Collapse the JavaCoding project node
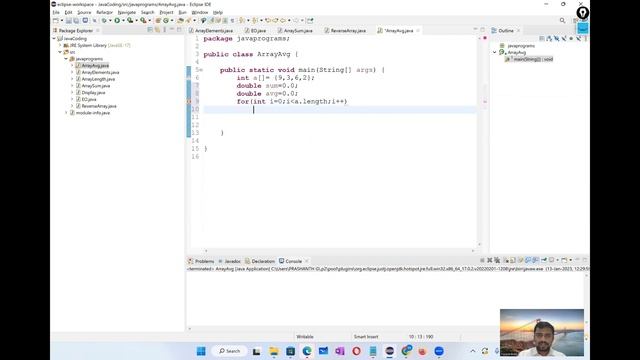 click(54, 38)
